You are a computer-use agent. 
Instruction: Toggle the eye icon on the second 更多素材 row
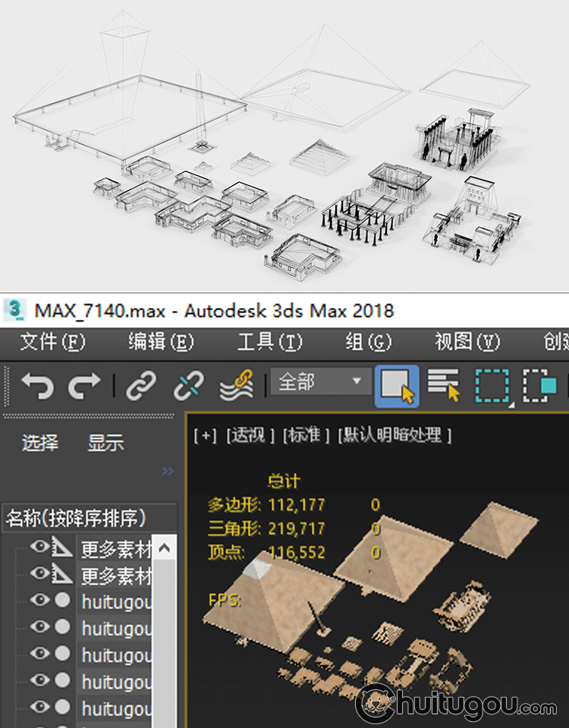(x=39, y=575)
